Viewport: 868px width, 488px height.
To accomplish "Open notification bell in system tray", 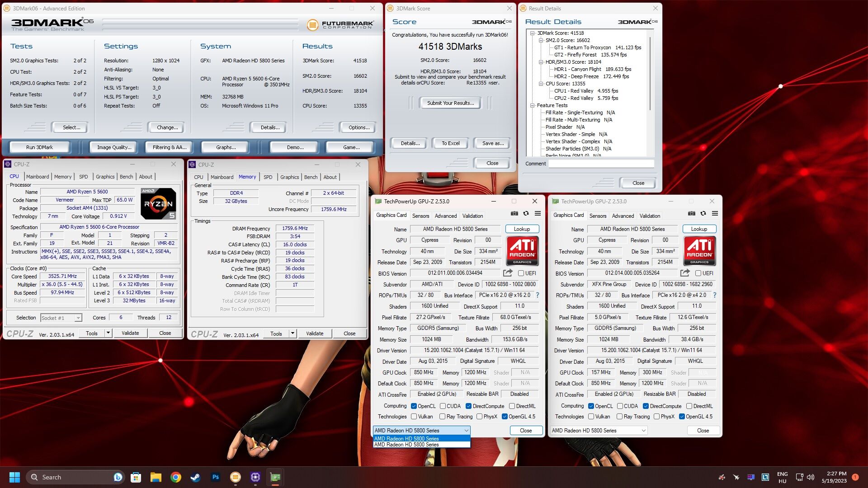I will 855,477.
